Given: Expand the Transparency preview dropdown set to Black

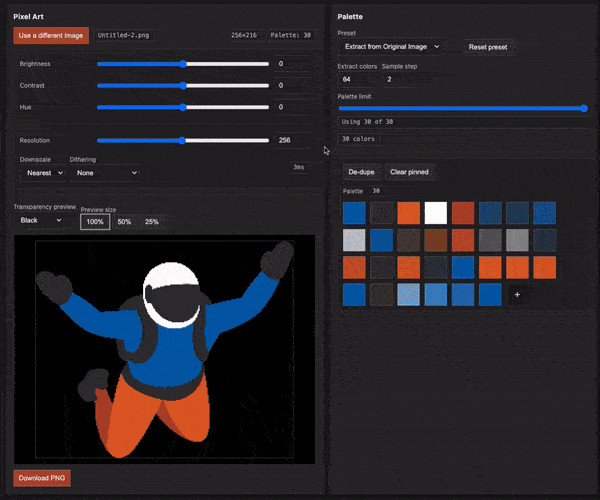Looking at the screenshot, I should pos(41,220).
